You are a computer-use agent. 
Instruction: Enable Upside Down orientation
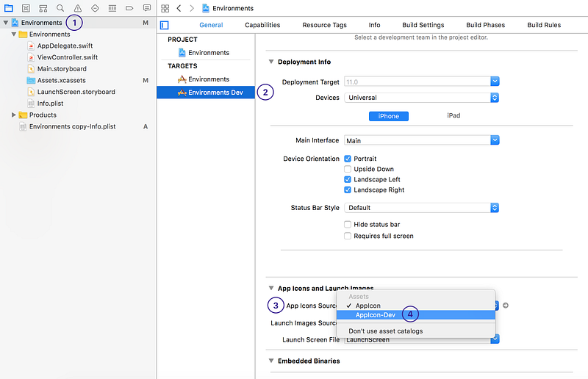348,169
